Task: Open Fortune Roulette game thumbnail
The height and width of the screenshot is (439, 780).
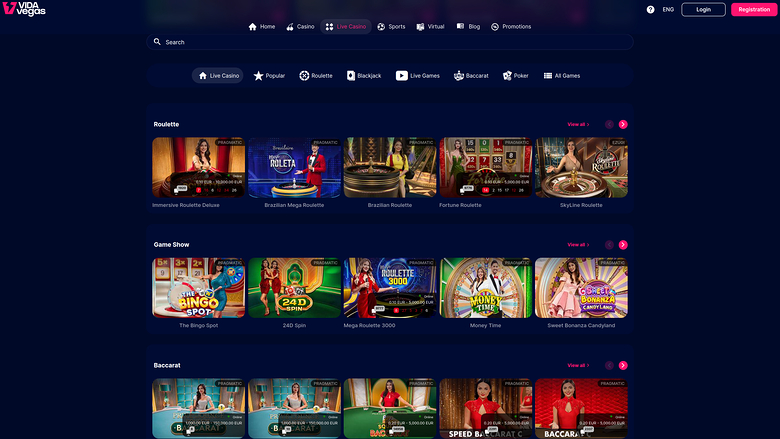Action: (x=486, y=168)
